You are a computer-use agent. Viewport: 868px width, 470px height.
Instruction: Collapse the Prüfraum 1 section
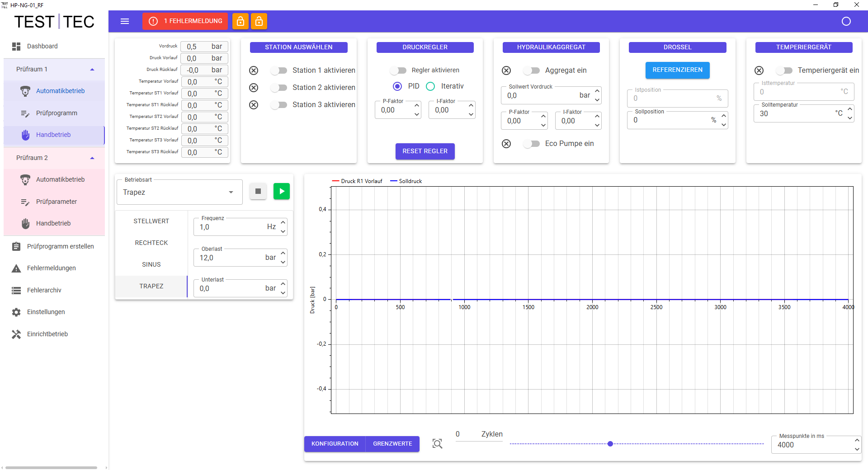tap(92, 70)
